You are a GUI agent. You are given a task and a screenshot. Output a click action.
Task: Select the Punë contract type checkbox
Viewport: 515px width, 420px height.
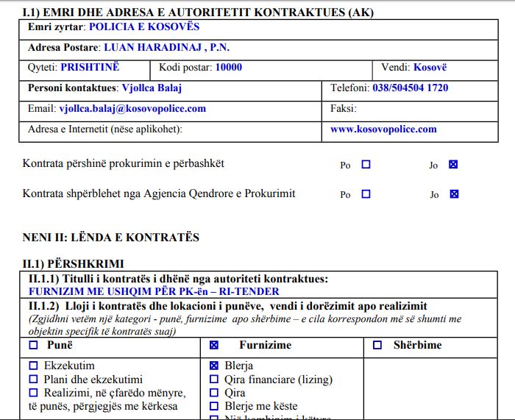(x=34, y=345)
